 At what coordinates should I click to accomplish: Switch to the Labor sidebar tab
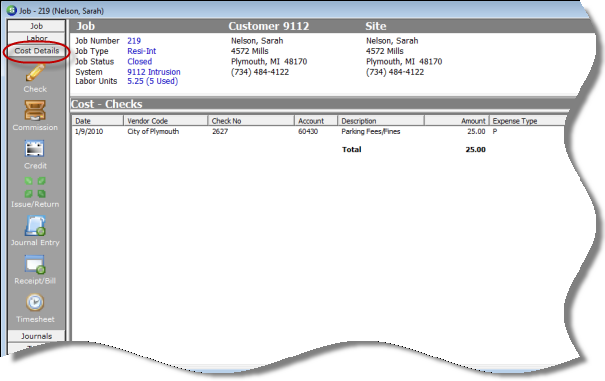[x=36, y=38]
